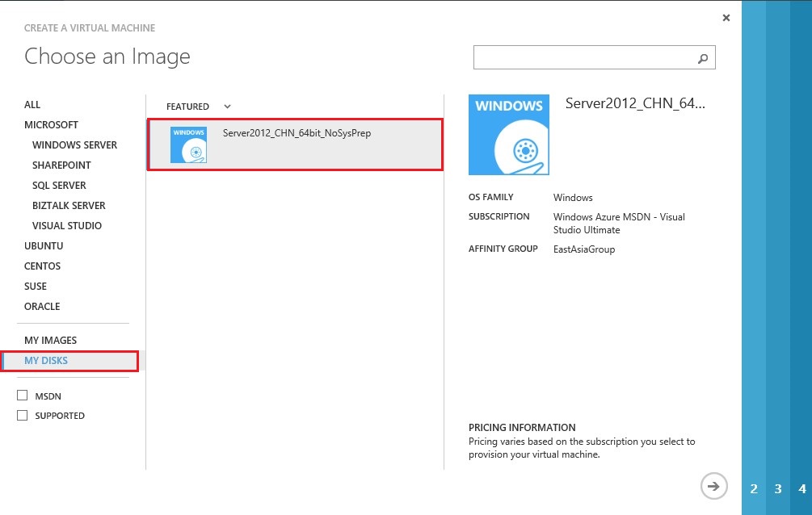This screenshot has width=812, height=515.
Task: Click the FEATURED sort label
Action: (187, 107)
